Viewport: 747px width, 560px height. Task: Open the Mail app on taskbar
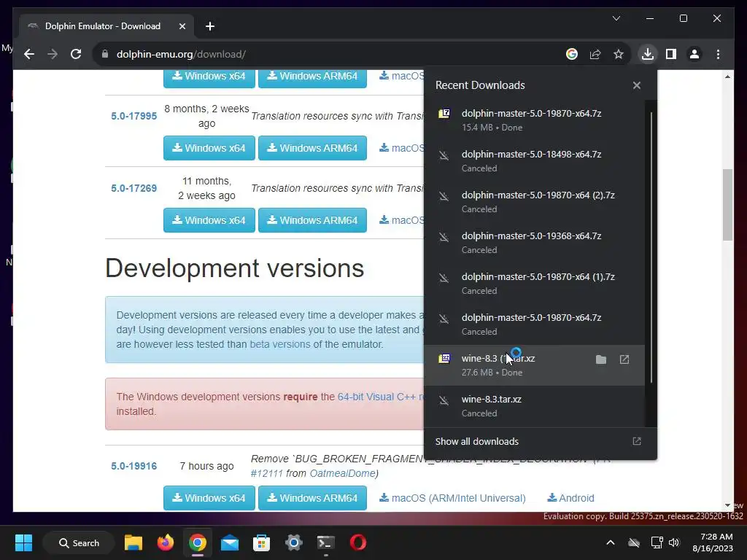230,542
